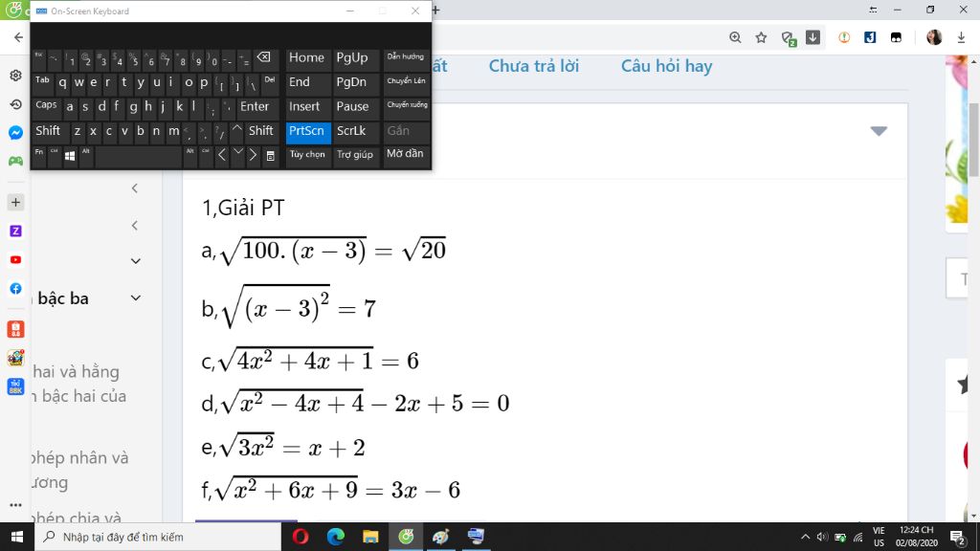Click the context-menu key on On-Screen Keyboard
The image size is (980, 551).
[x=270, y=156]
